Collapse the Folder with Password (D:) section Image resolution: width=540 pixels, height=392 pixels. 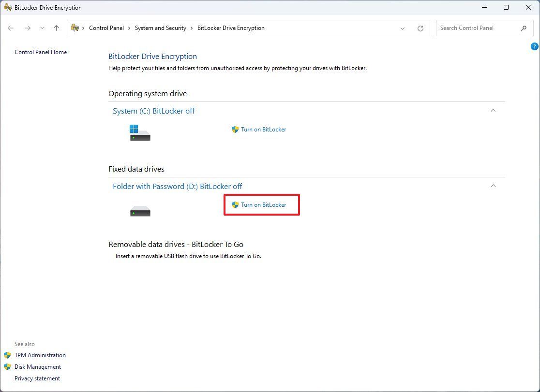tap(493, 186)
